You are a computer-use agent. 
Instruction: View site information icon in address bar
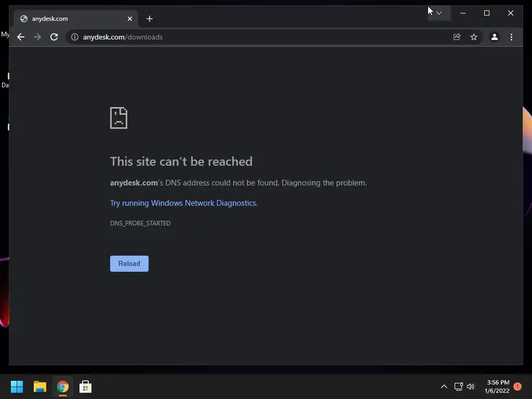click(75, 37)
